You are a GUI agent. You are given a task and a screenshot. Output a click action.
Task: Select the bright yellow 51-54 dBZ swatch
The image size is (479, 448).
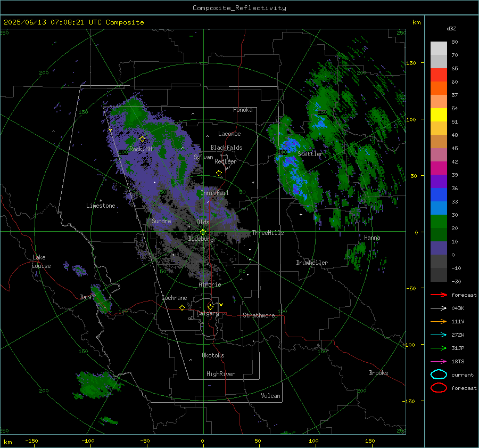tap(439, 115)
